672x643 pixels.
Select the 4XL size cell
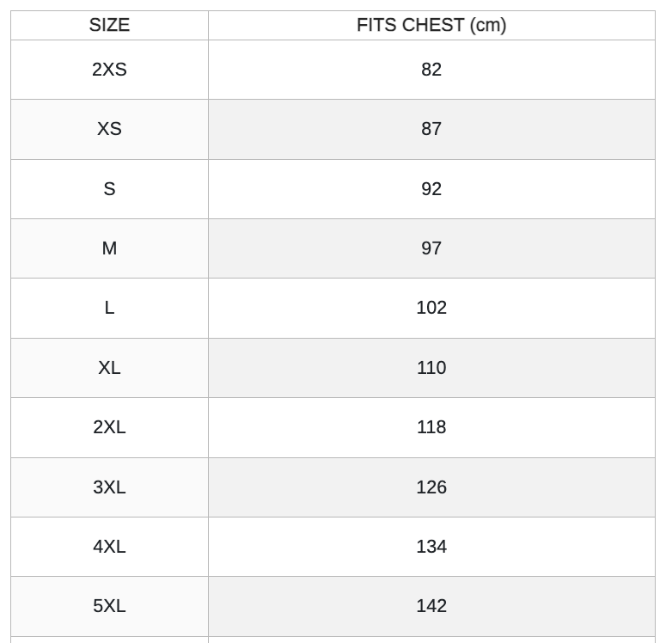[109, 547]
